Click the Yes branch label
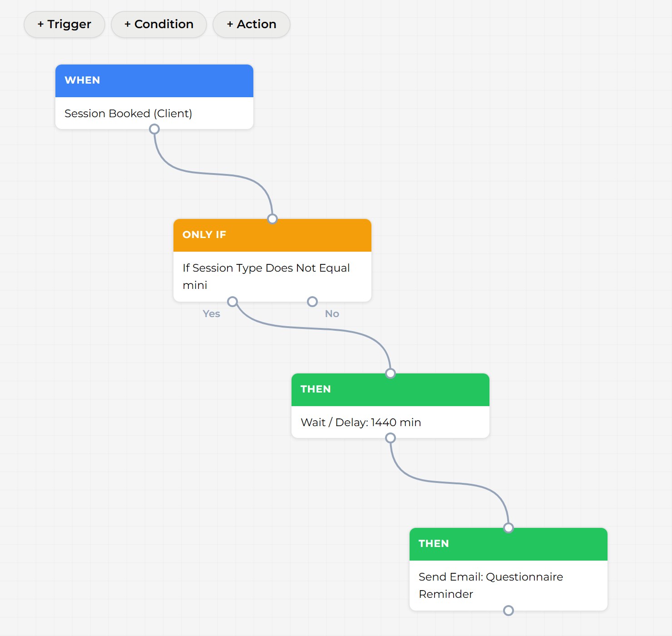Viewport: 672px width, 636px height. 211,314
